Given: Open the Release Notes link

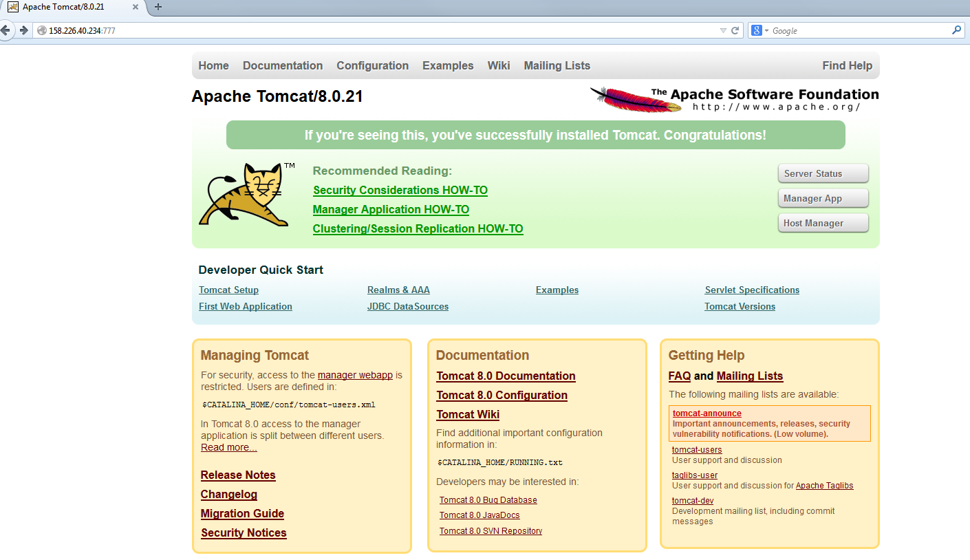Looking at the screenshot, I should tap(238, 475).
